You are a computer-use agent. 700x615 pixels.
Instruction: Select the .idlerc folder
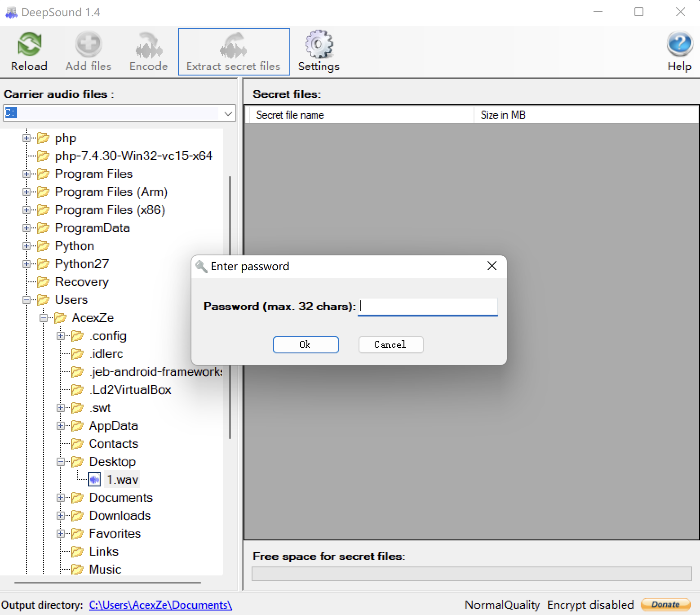106,354
